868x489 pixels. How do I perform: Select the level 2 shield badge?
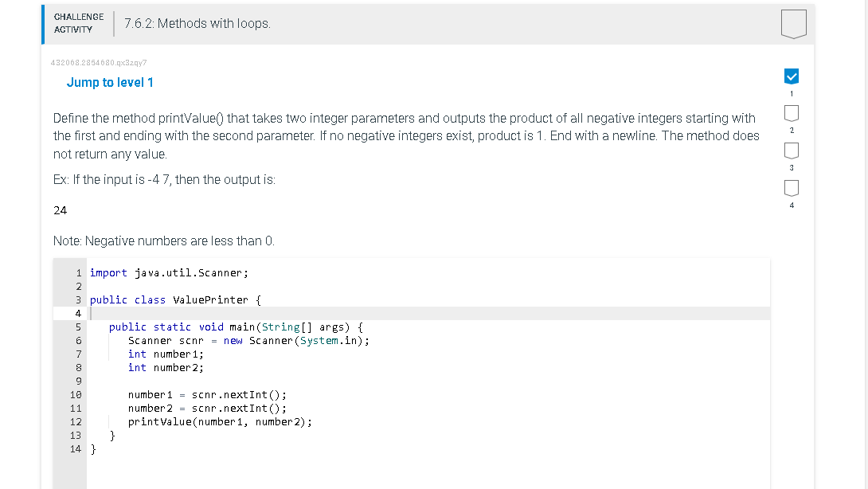[x=792, y=112]
